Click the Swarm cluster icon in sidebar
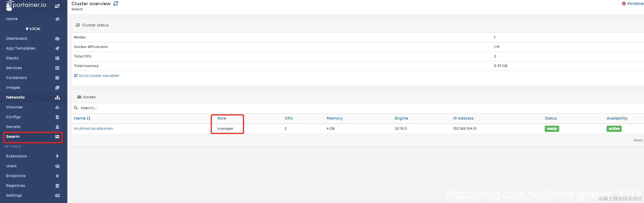 click(x=57, y=137)
